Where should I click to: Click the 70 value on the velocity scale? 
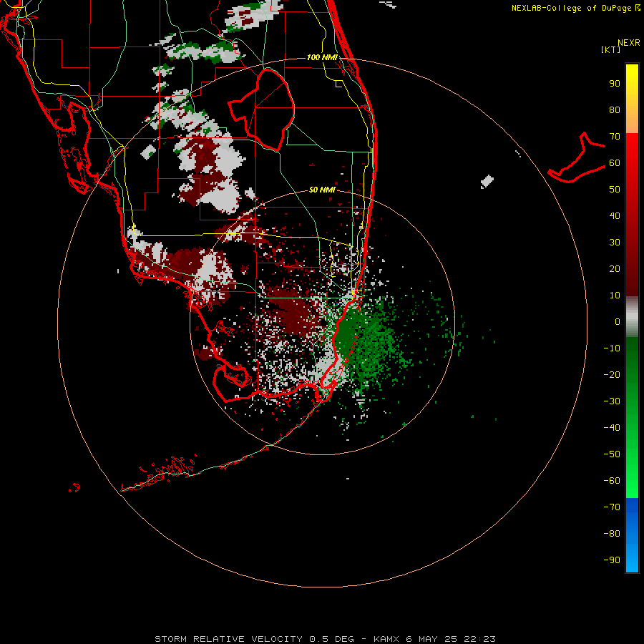[x=615, y=137]
